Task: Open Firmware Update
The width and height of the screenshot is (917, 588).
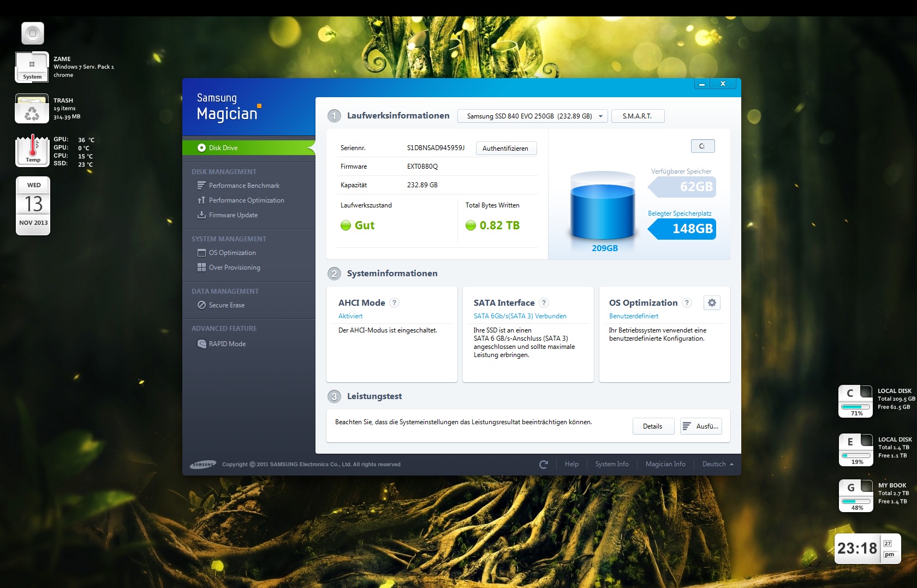Action: (x=233, y=215)
